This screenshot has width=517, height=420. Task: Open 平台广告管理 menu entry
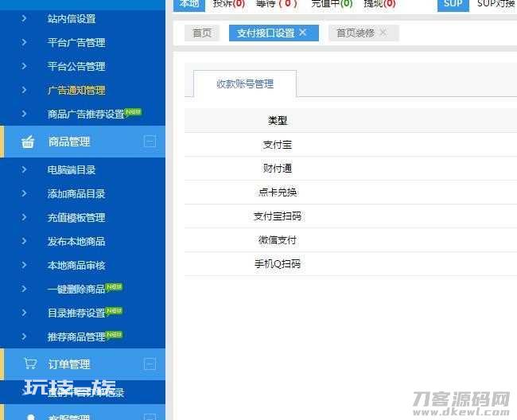[x=76, y=42]
